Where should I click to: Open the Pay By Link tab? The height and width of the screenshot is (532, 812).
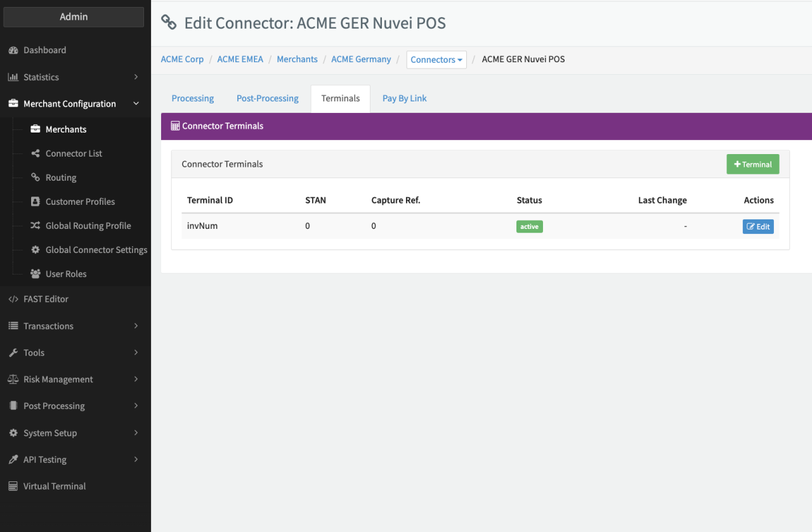404,98
